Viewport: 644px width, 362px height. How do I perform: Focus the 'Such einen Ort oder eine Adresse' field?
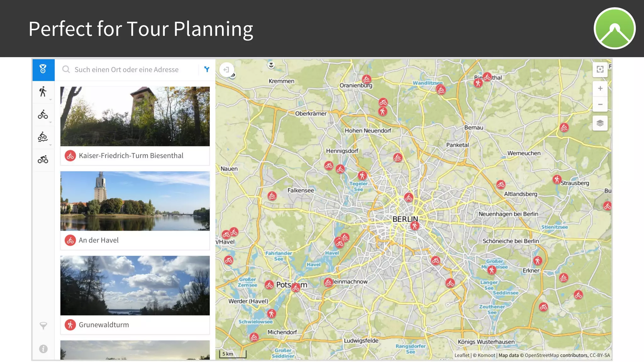coord(126,69)
